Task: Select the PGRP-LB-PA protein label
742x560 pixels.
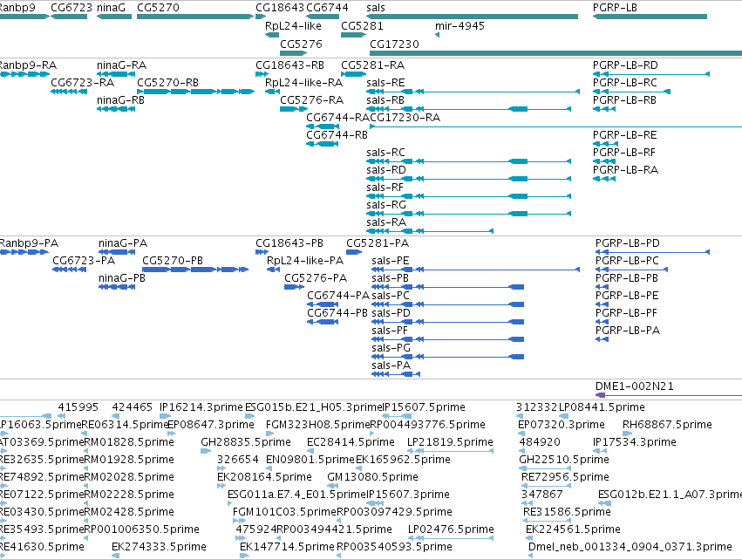Action: pos(628,331)
